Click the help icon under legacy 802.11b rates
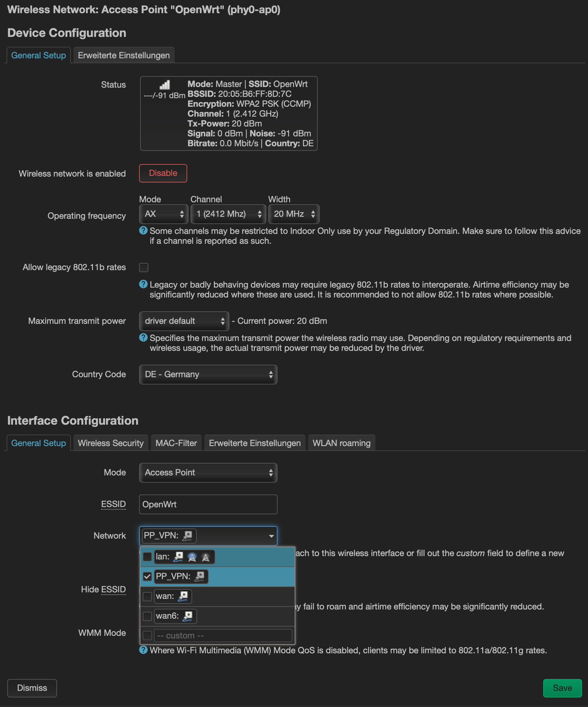This screenshot has height=707, width=588. [143, 284]
